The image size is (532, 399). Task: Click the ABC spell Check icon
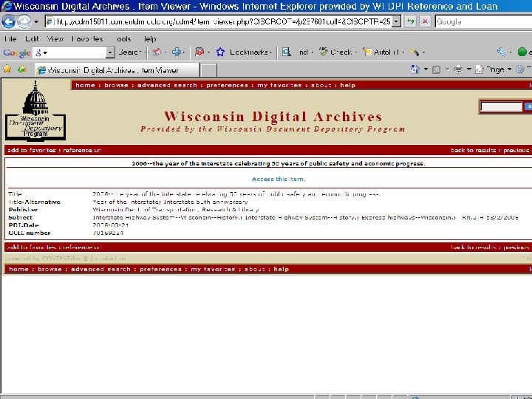pos(324,52)
